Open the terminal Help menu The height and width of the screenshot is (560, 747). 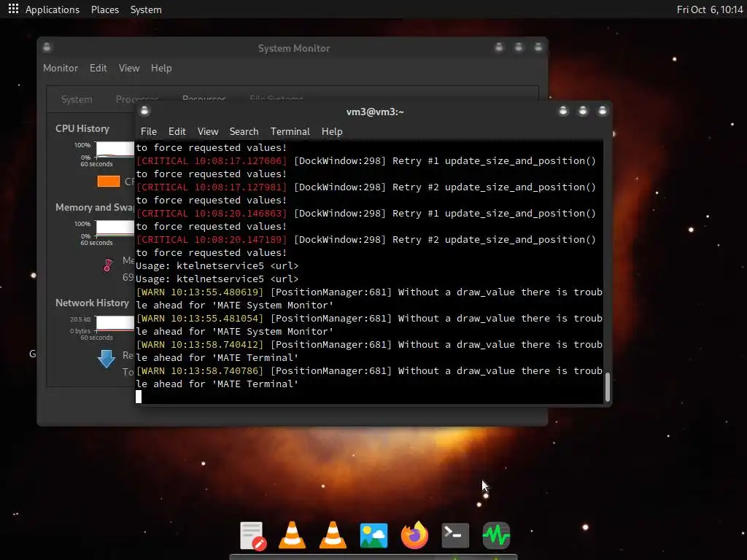[x=332, y=131]
